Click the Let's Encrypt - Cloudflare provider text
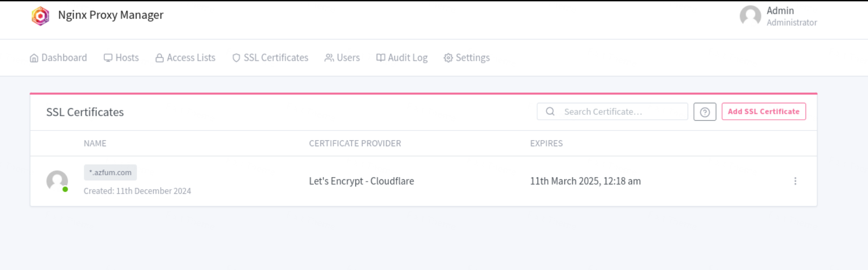Screen dimensions: 868x270 coord(361,181)
